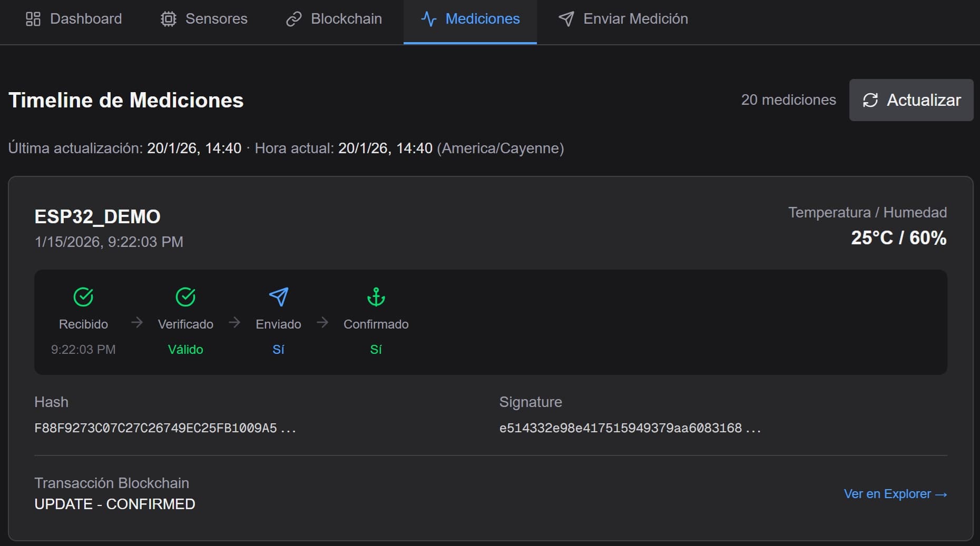The image size is (980, 546).
Task: Click the green Recibido checkmark icon
Action: [83, 296]
